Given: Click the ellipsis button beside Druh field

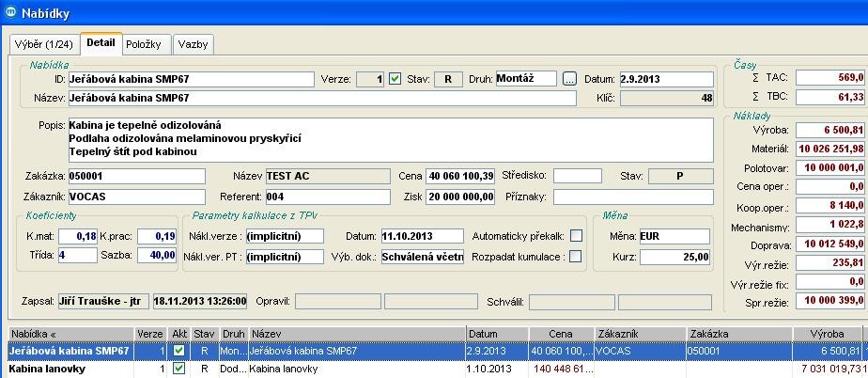Looking at the screenshot, I should [x=569, y=79].
